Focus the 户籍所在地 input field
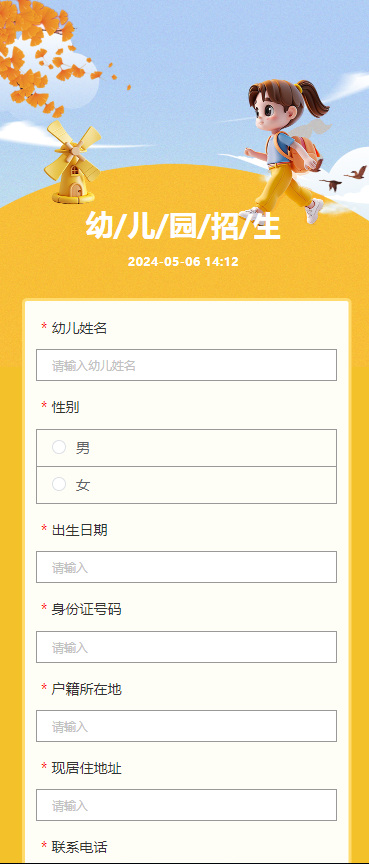This screenshot has height=864, width=369. click(x=186, y=726)
